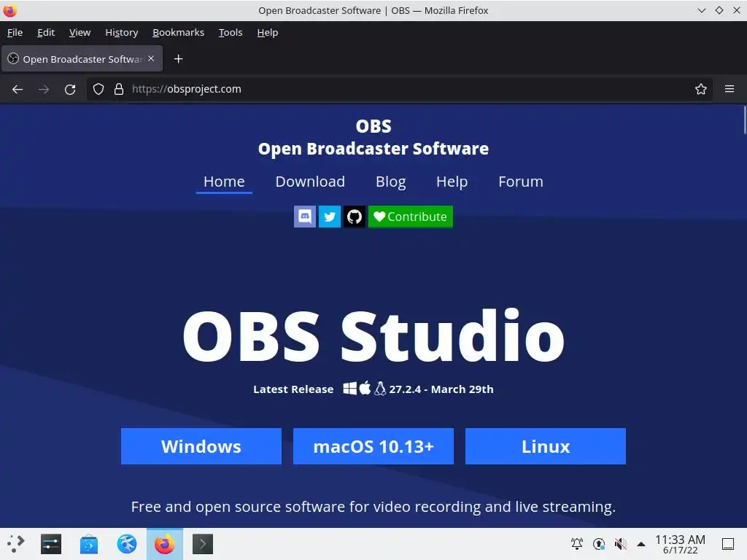Viewport: 747px width, 560px height.
Task: Open the terminal icon in taskbar
Action: point(203,544)
